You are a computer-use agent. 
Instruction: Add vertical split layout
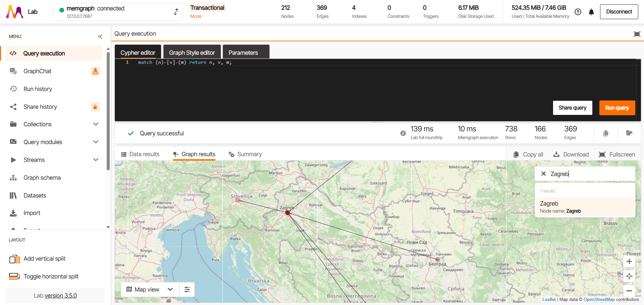44,259
